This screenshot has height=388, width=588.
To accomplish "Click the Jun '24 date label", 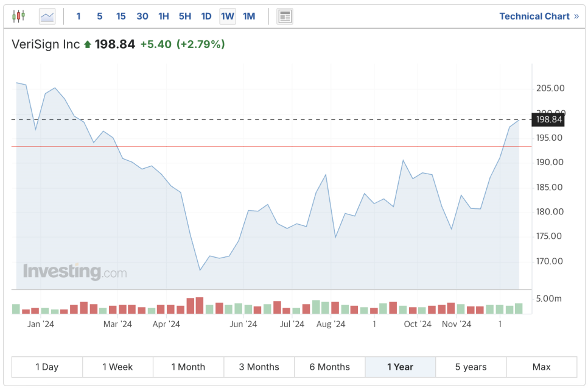I will 243,324.
